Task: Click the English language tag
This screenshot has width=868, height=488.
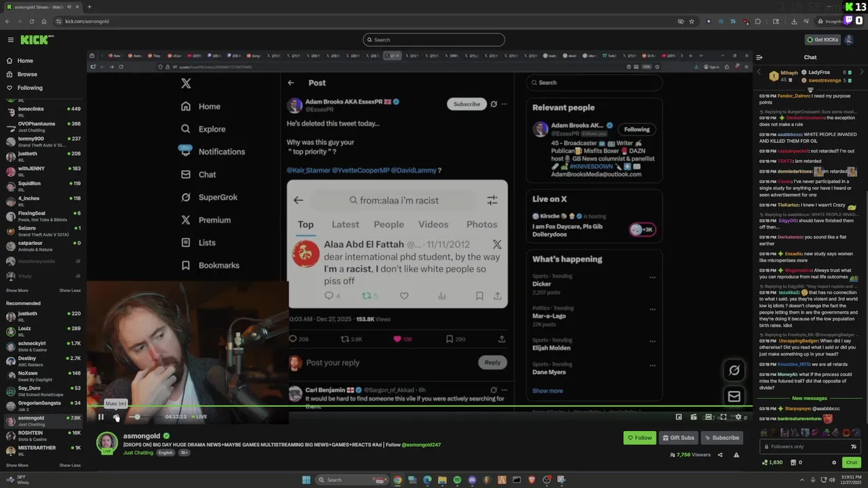Action: tap(165, 453)
